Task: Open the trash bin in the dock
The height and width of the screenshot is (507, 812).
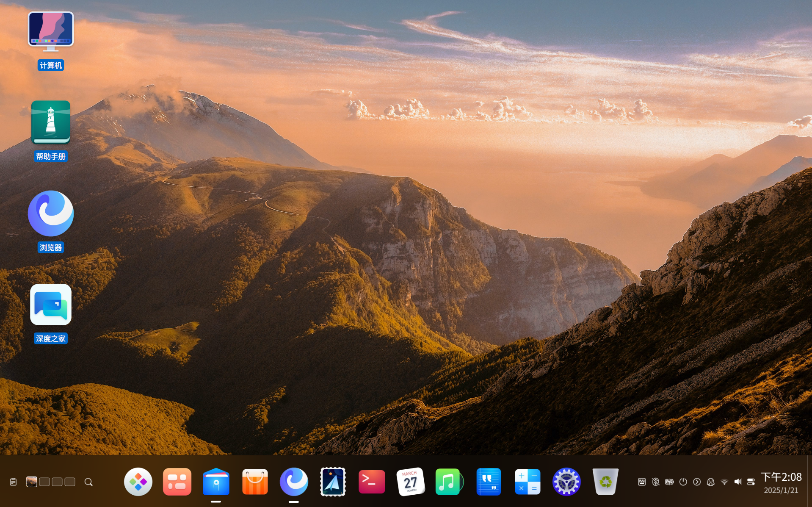Action: tap(605, 482)
